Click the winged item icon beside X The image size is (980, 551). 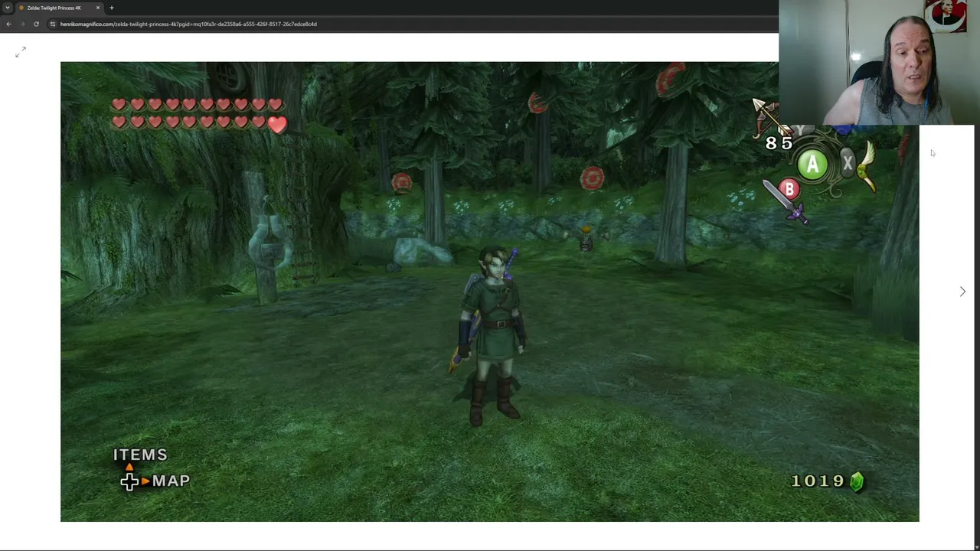[867, 166]
